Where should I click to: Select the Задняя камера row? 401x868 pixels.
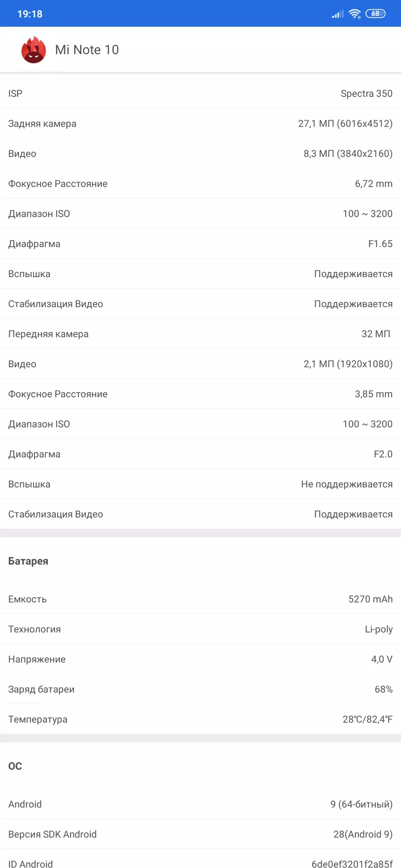click(x=200, y=123)
